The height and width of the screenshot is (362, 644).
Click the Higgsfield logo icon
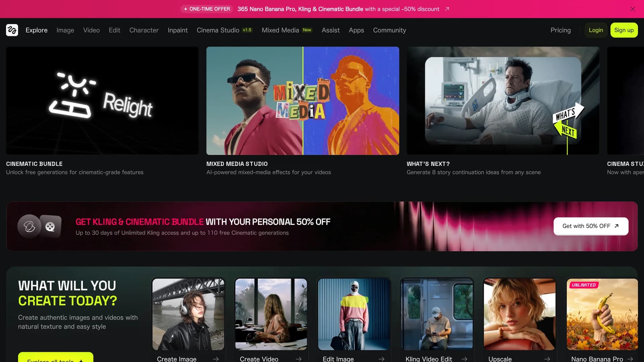pos(12,30)
